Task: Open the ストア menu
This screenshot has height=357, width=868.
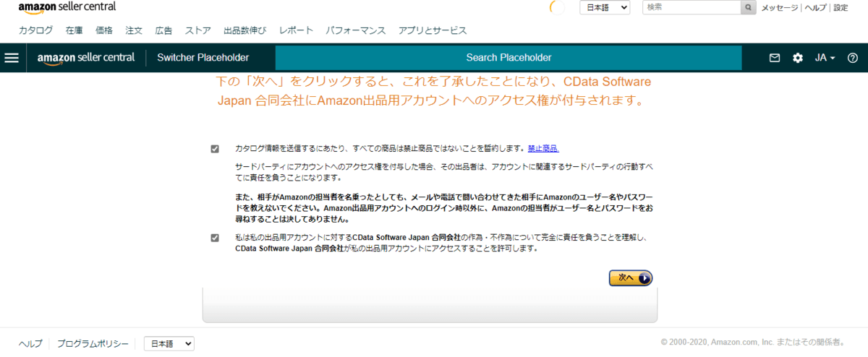Action: [x=198, y=30]
